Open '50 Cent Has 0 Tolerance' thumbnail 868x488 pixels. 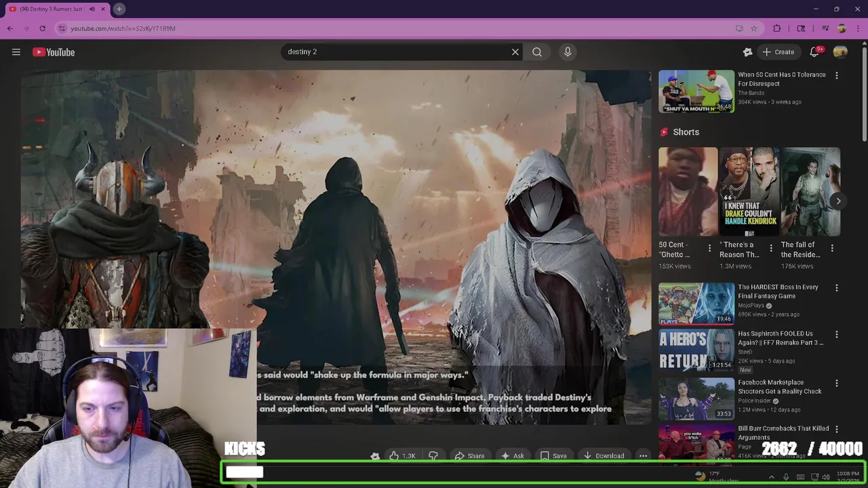[696, 91]
